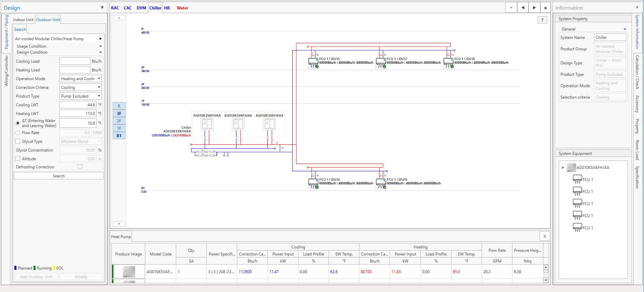Click next tab arrow in diagram toolbar

[x=534, y=8]
